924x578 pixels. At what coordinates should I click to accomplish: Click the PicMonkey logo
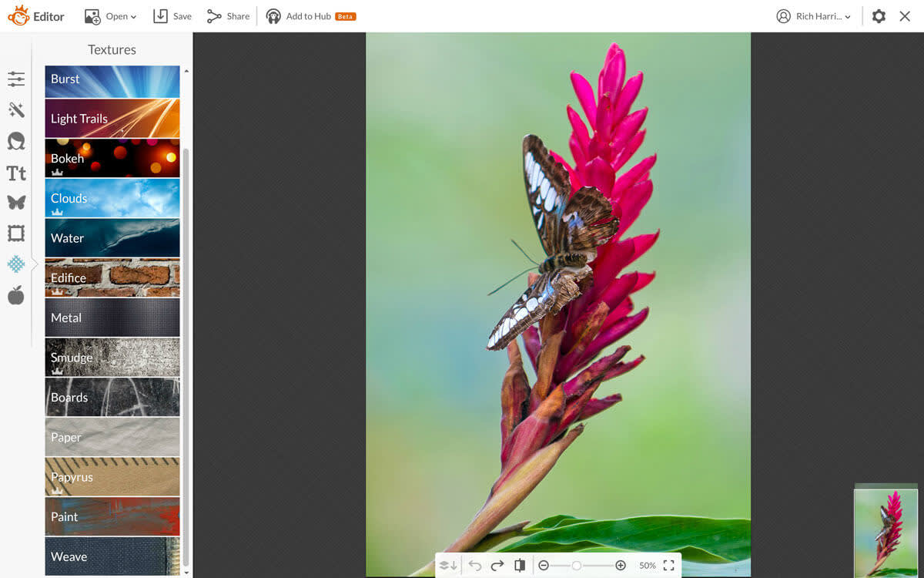tap(18, 15)
